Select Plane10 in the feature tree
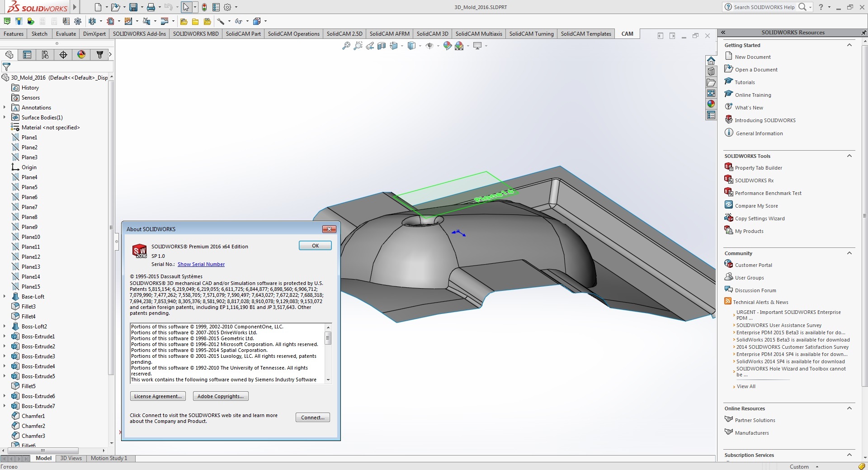The image size is (868, 470). (x=31, y=237)
